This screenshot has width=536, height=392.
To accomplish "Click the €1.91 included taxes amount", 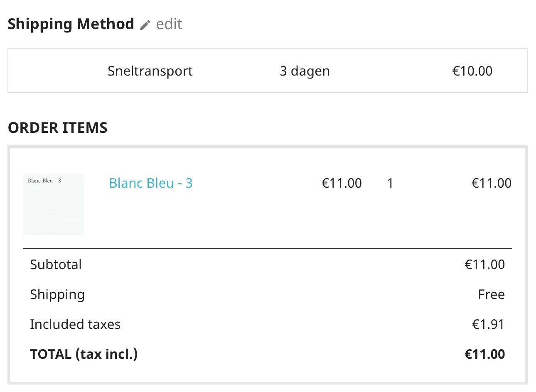I will click(488, 324).
